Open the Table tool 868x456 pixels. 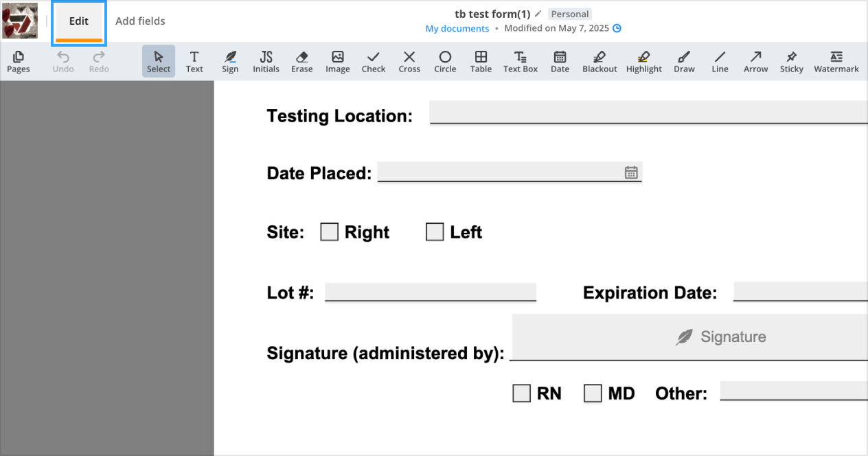pos(481,61)
